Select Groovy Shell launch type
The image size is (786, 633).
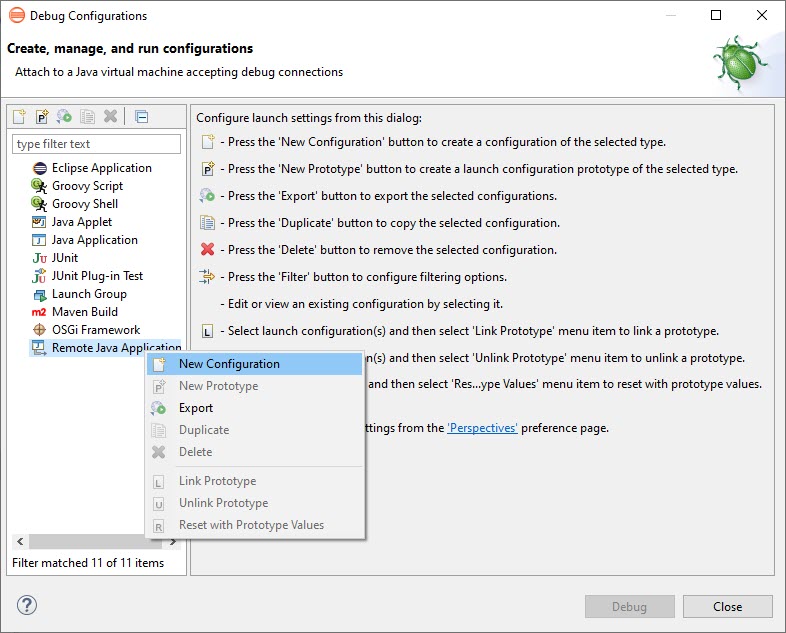pyautogui.click(x=85, y=204)
